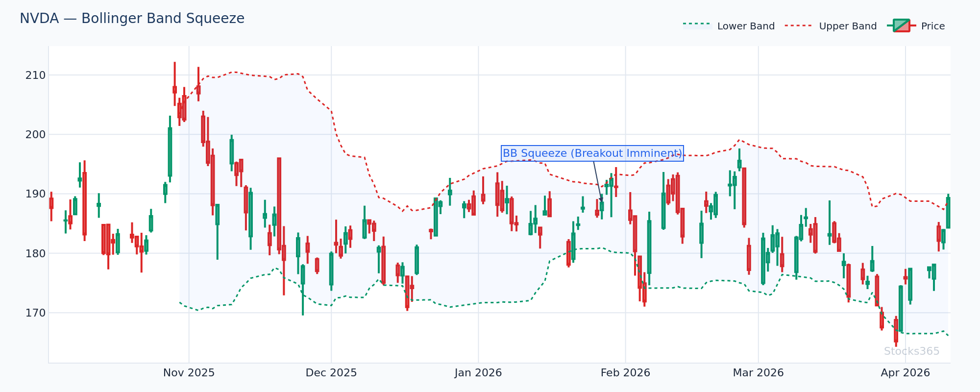Click the 200 y-axis tick label
Image resolution: width=980 pixels, height=392 pixels.
pos(36,135)
